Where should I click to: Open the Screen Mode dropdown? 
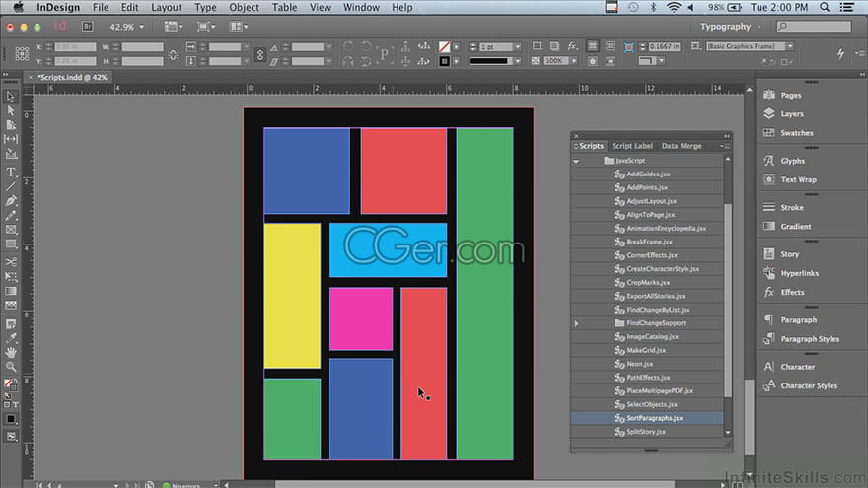206,26
